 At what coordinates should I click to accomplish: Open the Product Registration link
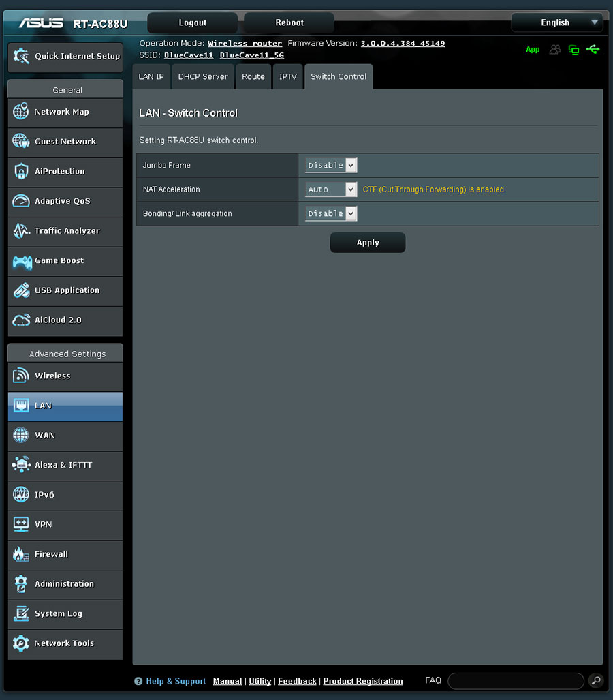363,681
